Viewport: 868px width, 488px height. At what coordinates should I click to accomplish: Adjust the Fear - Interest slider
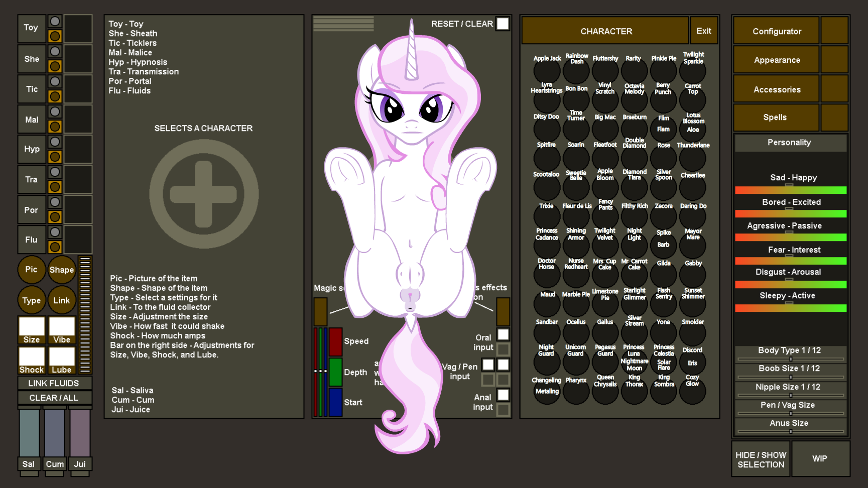click(791, 261)
